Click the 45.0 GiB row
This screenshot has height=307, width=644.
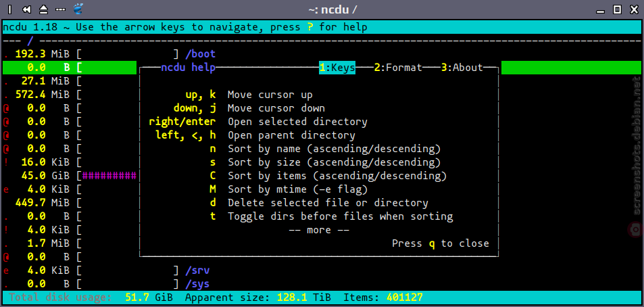(x=70, y=176)
